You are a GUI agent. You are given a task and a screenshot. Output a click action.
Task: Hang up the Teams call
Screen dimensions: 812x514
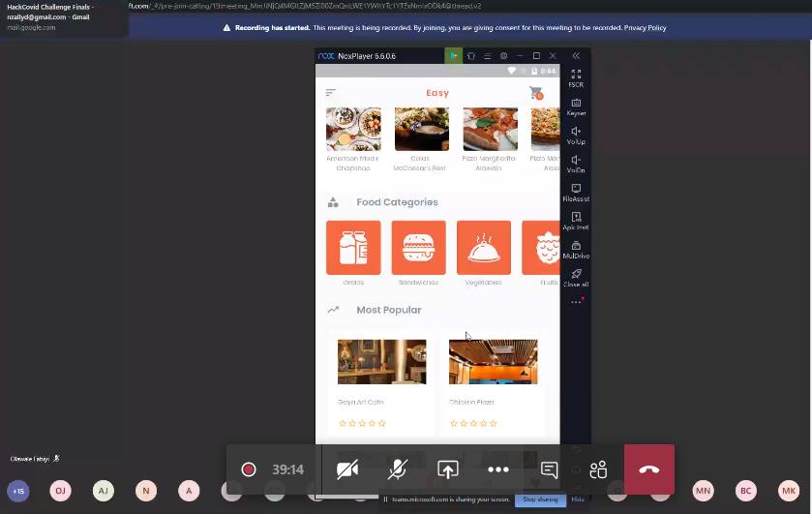[648, 469]
